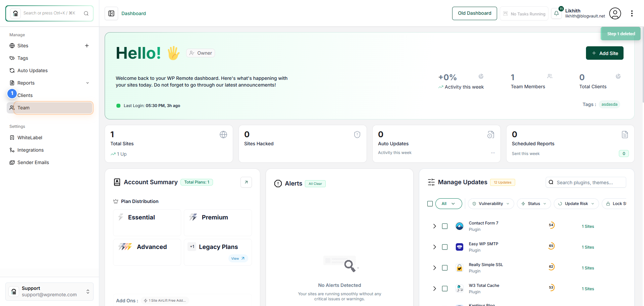Select the Tags icon in the sidebar
The image size is (644, 306).
[12, 58]
